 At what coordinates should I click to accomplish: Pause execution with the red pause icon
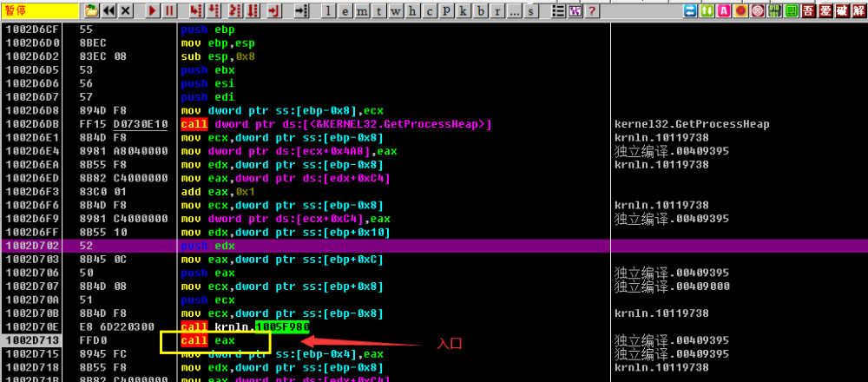[x=169, y=10]
